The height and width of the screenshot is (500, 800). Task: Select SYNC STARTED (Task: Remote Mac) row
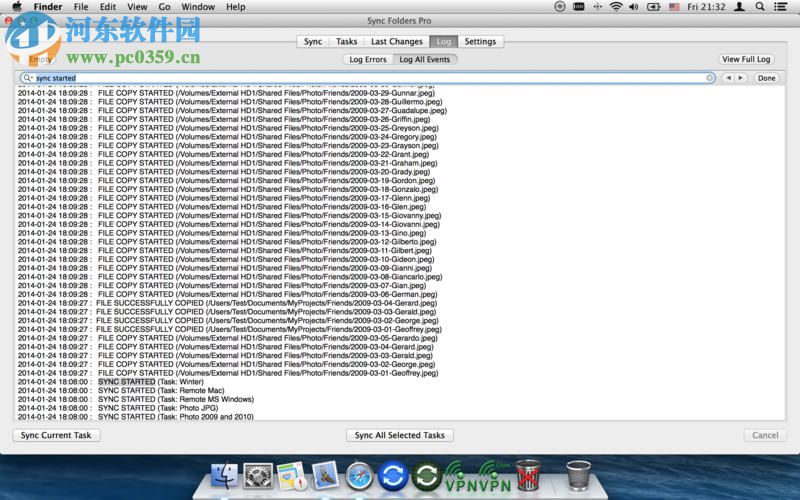(121, 390)
